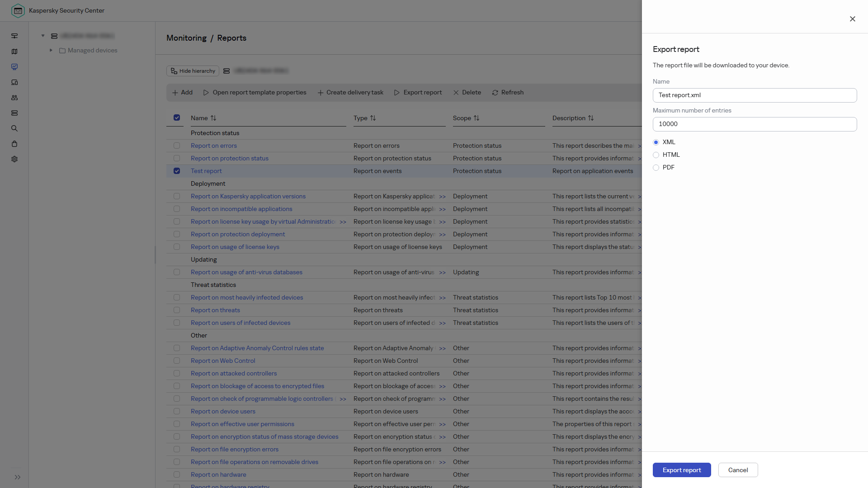The image size is (868, 488).
Task: Expand truncated type of Kaspersky application versions
Action: [x=443, y=197]
